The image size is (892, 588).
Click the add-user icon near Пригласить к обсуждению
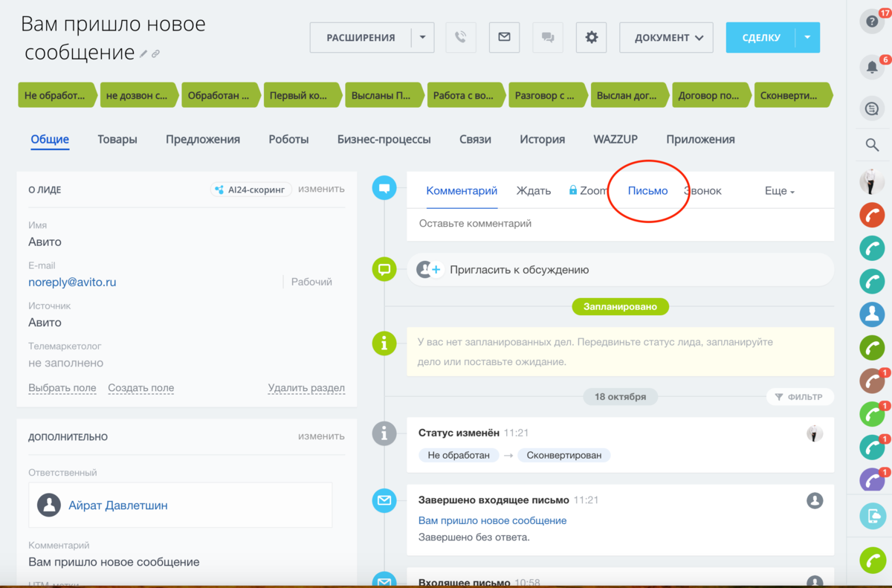428,269
